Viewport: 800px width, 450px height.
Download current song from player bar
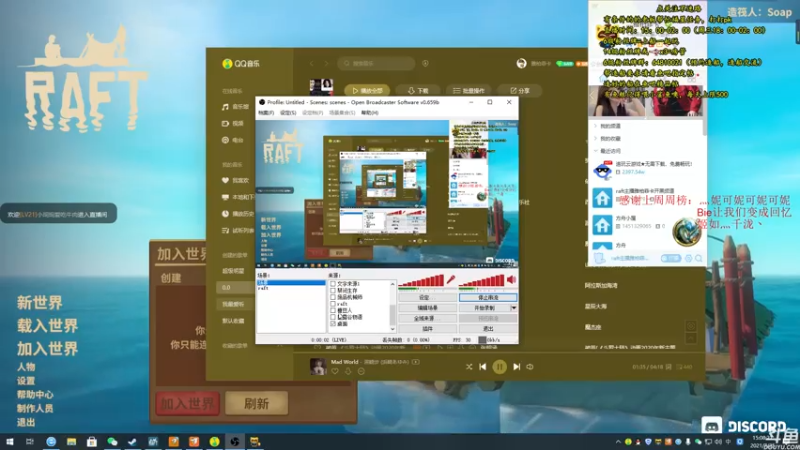click(x=348, y=371)
